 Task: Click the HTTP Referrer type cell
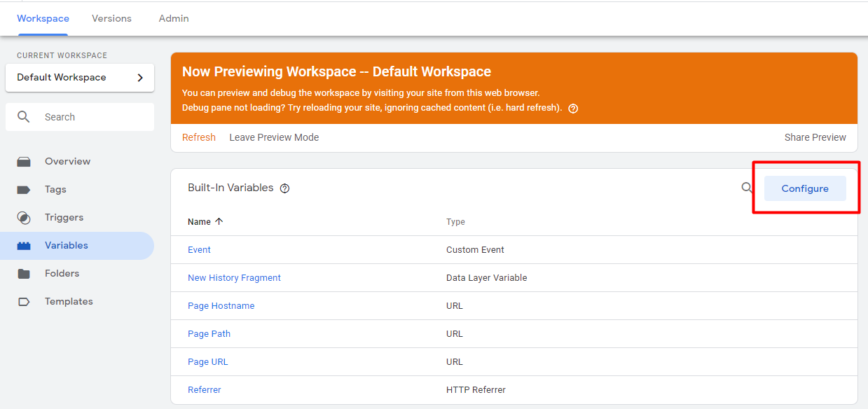tap(476, 390)
